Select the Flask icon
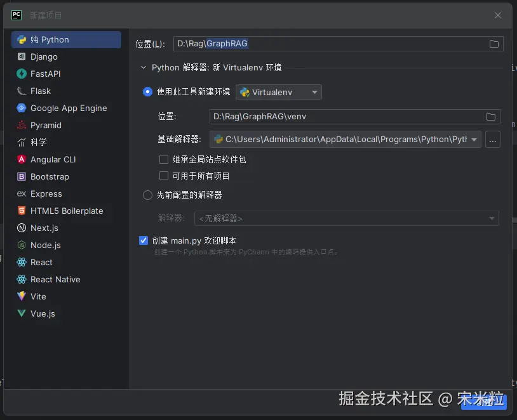The width and height of the screenshot is (517, 420). tap(22, 91)
